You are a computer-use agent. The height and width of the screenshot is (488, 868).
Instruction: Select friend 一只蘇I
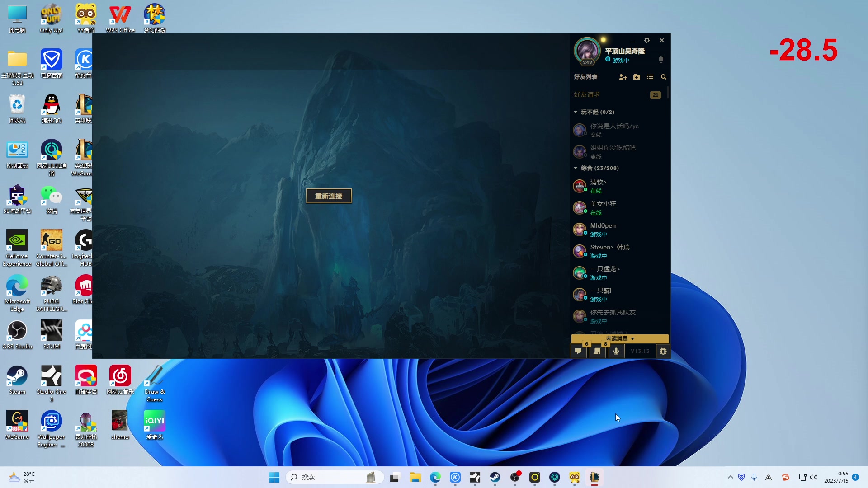tap(618, 295)
